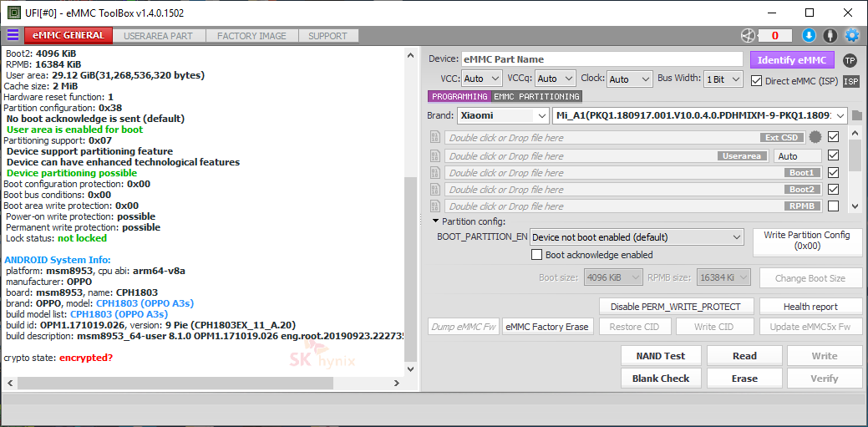This screenshot has width=868, height=427.
Task: Click the log panel horizontal scrollbar
Action: [175, 383]
